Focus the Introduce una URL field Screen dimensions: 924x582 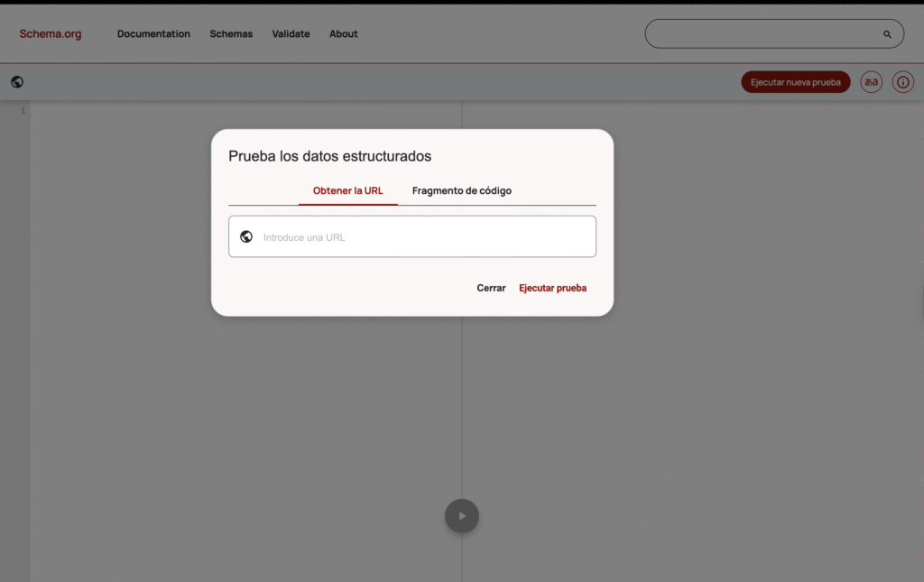pyautogui.click(x=424, y=237)
